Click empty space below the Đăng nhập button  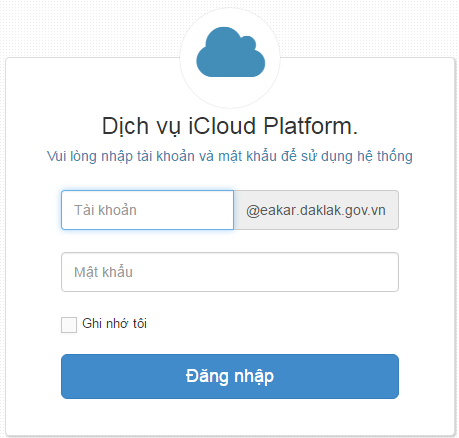(x=230, y=417)
